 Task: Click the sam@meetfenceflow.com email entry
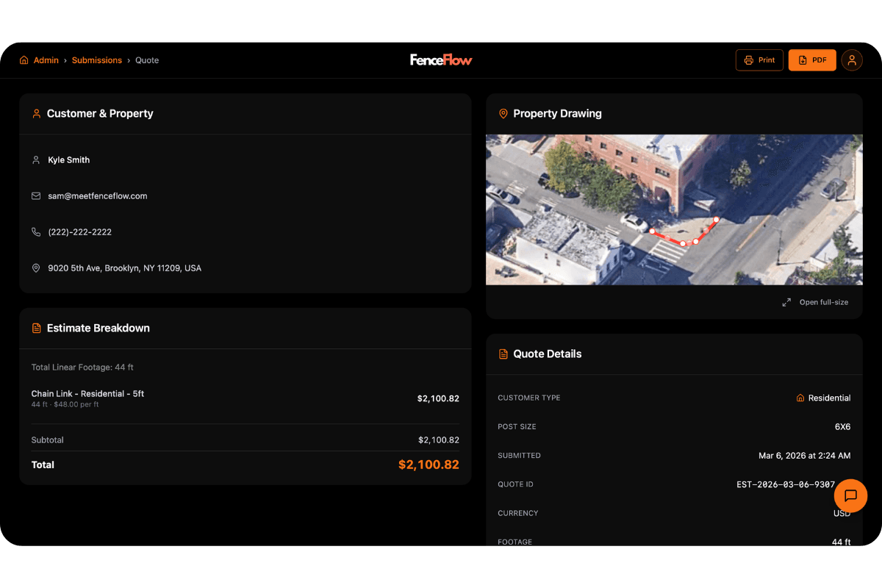(x=97, y=196)
